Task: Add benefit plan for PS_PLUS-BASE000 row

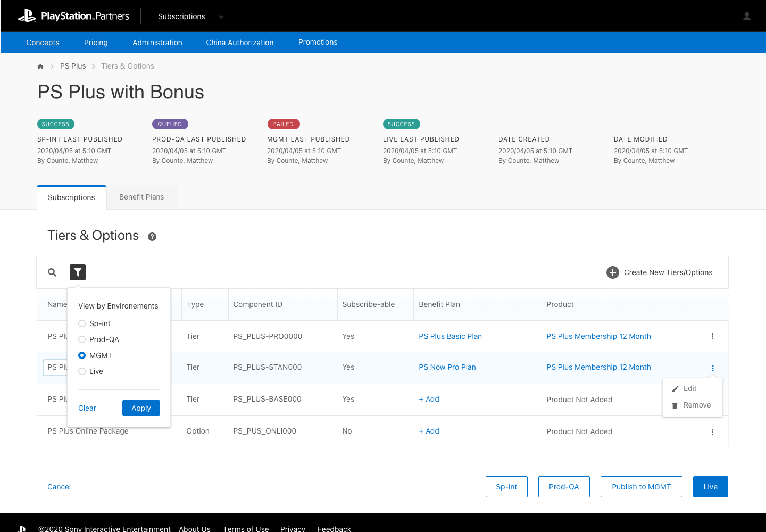Action: pos(429,399)
